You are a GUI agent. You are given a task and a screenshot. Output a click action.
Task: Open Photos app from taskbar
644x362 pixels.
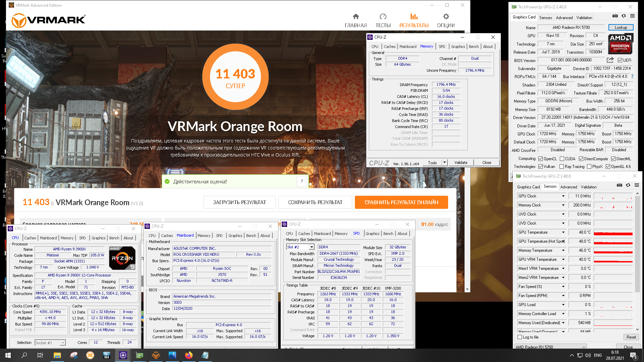coord(172,355)
